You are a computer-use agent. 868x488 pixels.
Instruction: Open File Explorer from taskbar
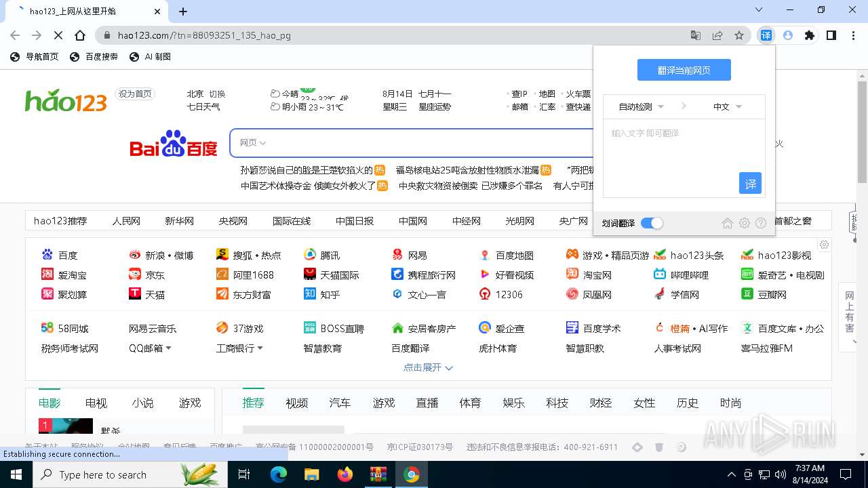coord(312,474)
